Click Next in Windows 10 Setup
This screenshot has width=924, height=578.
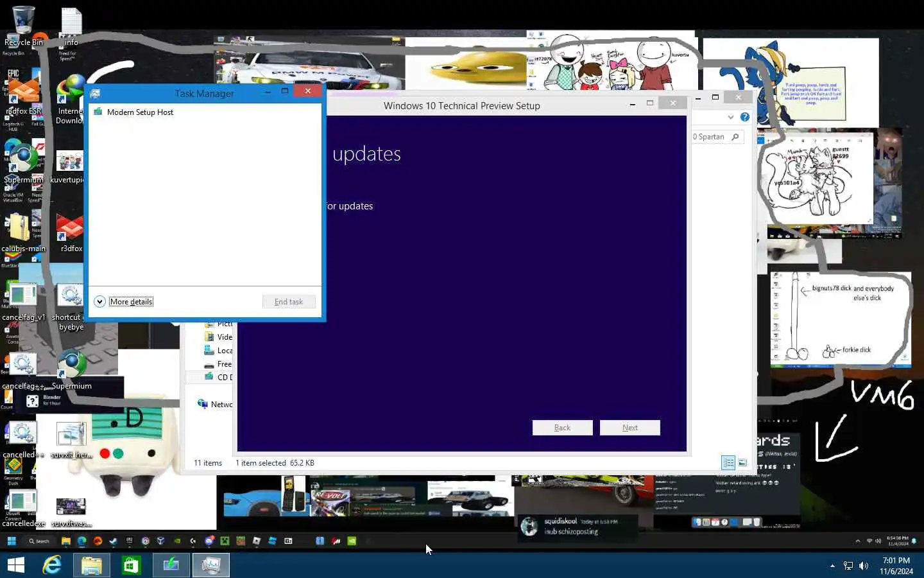tap(630, 428)
